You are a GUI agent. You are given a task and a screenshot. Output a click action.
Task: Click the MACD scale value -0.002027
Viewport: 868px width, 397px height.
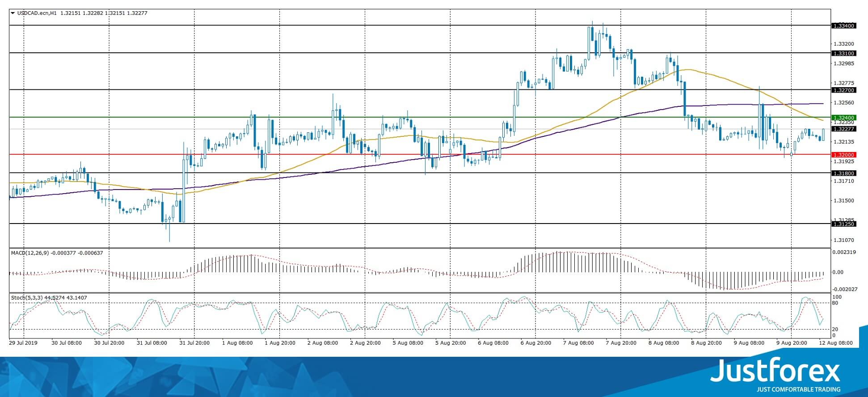844,289
